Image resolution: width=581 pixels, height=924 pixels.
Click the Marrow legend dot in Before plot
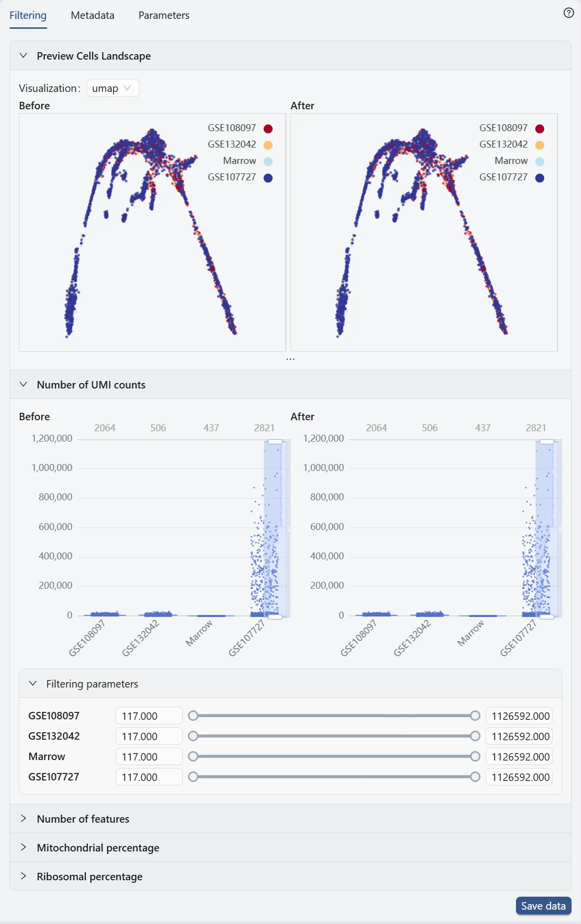[268, 161]
